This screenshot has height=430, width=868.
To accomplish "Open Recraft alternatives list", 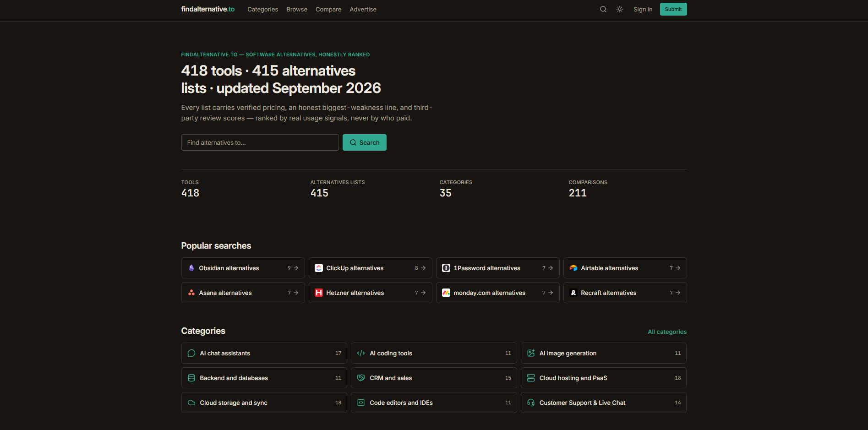I will 625,293.
